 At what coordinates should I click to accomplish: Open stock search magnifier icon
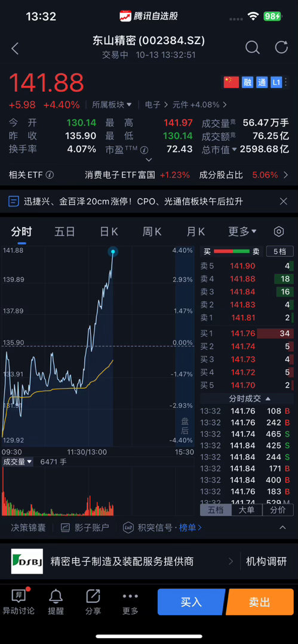(x=252, y=48)
